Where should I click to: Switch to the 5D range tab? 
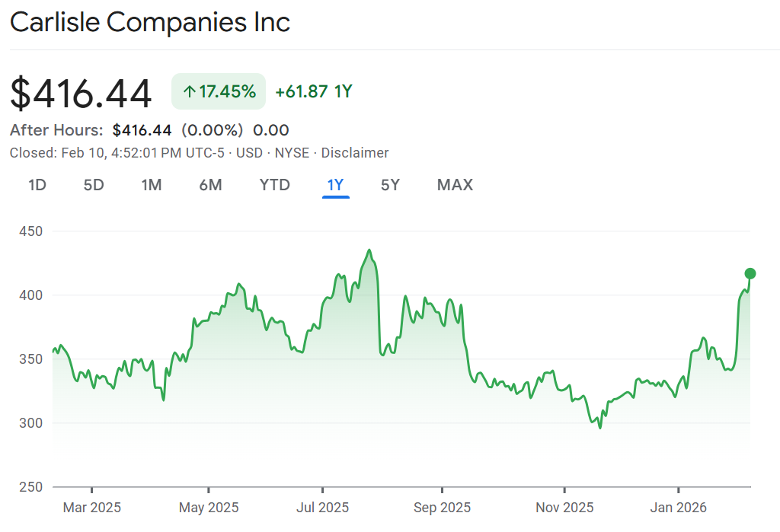pos(94,185)
